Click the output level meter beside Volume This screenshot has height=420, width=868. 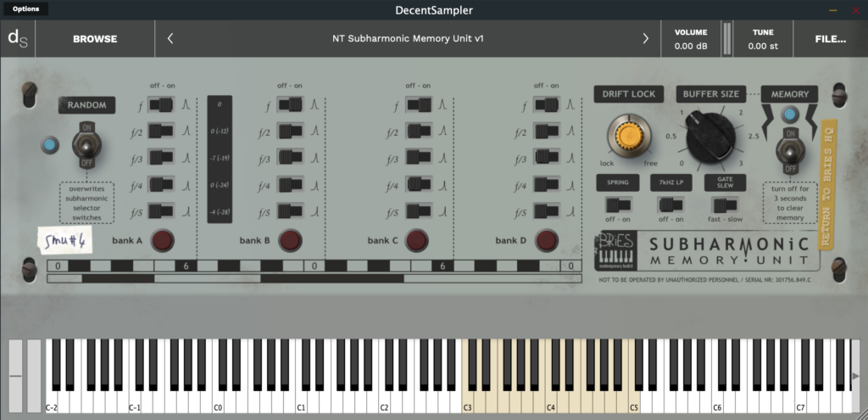(726, 39)
